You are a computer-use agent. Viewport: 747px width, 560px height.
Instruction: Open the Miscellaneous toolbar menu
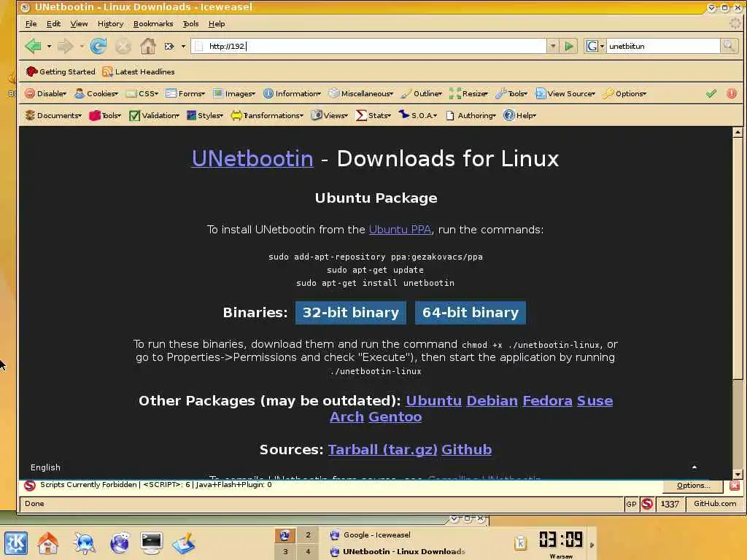361,93
